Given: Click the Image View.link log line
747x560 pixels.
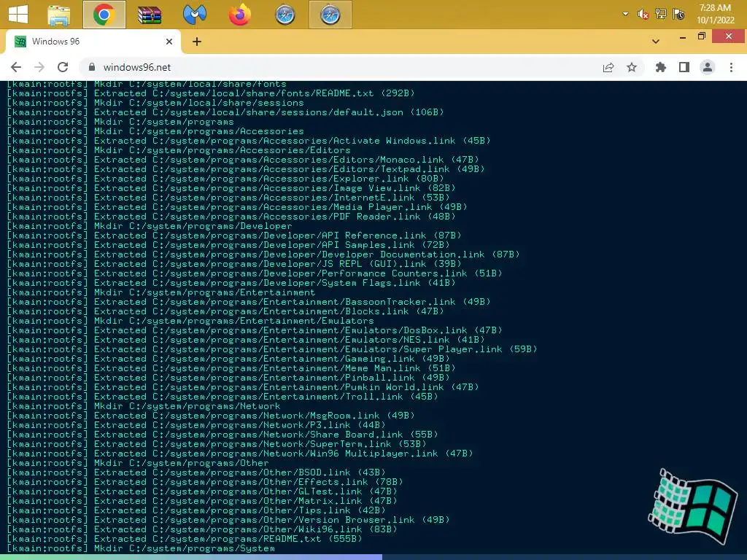Looking at the screenshot, I should pyautogui.click(x=231, y=188).
